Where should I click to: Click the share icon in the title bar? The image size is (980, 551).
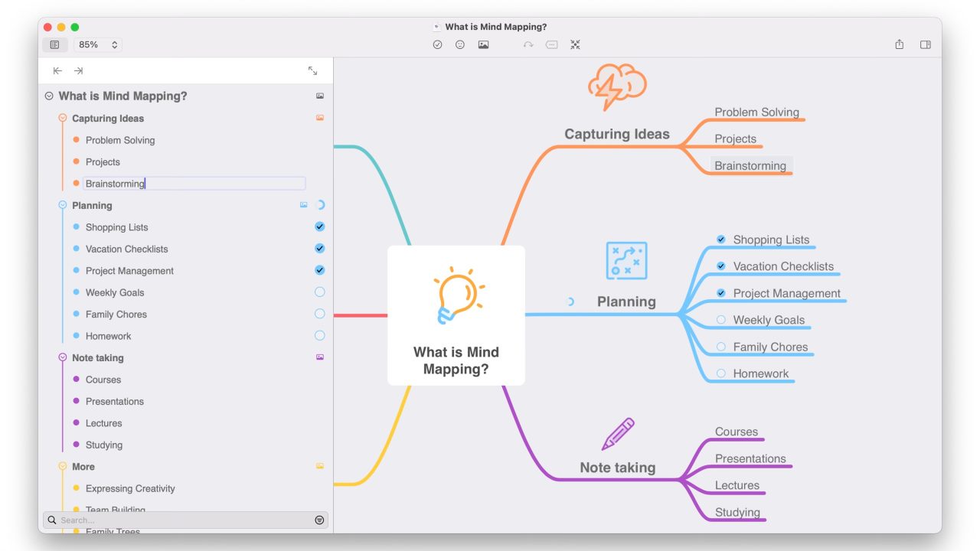[899, 44]
